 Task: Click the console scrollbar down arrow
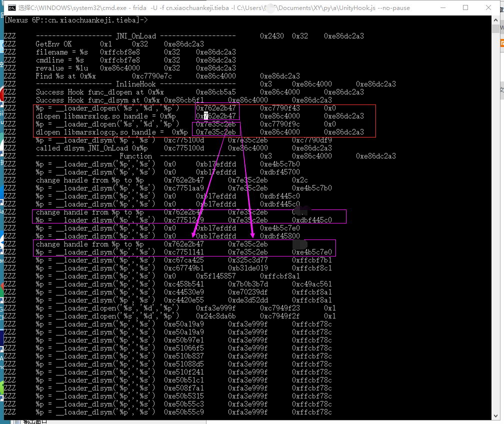point(495,416)
